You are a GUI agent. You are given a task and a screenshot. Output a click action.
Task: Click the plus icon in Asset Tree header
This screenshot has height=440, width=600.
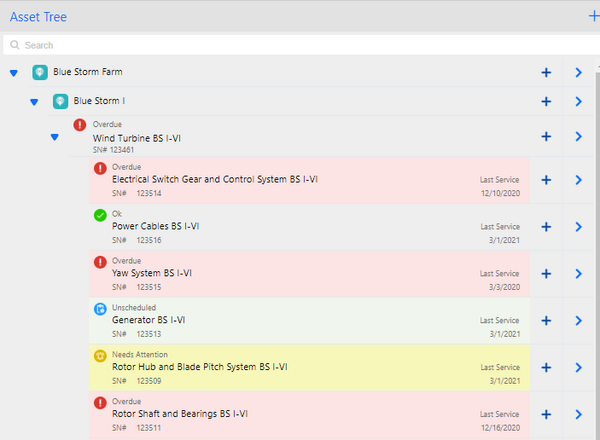(x=594, y=15)
